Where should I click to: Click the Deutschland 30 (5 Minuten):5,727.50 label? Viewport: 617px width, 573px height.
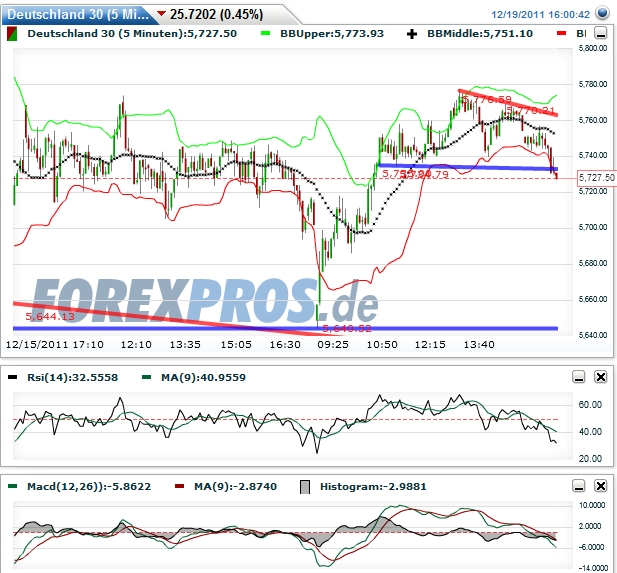[132, 33]
